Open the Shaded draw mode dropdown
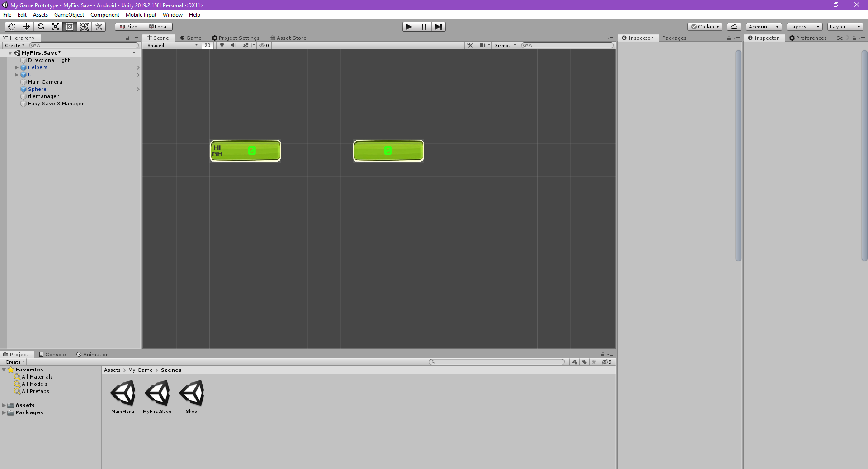The height and width of the screenshot is (469, 868). click(172, 45)
